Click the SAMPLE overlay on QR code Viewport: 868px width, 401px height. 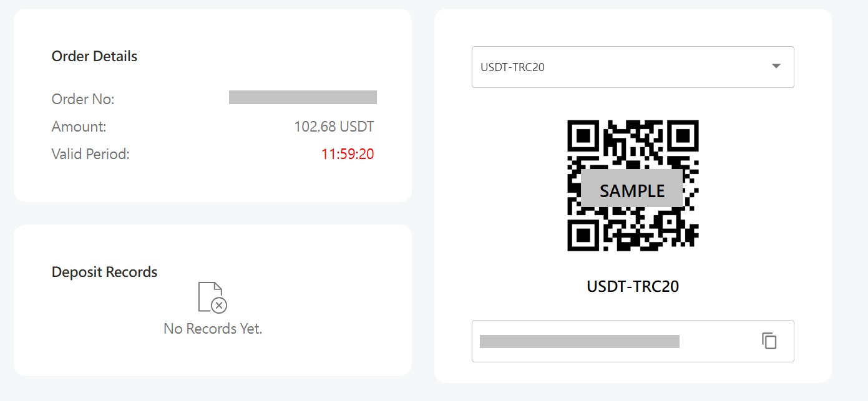pos(632,190)
